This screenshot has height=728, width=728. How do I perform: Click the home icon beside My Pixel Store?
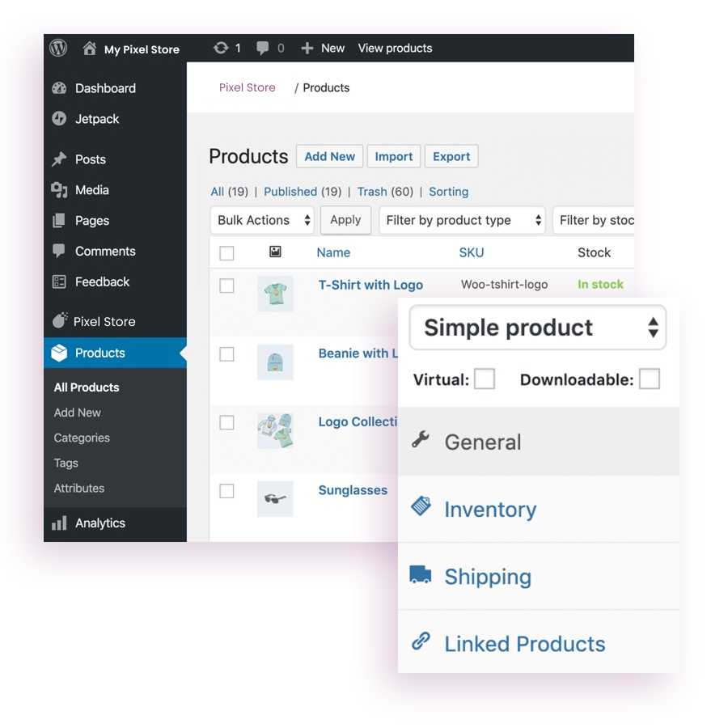click(90, 49)
